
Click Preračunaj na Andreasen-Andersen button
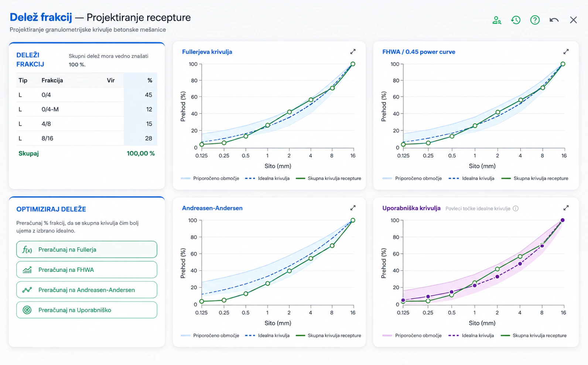point(87,290)
